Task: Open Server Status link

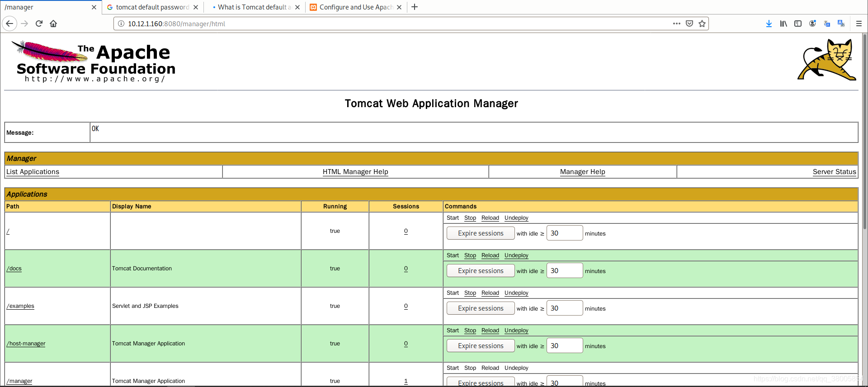Action: 834,172
